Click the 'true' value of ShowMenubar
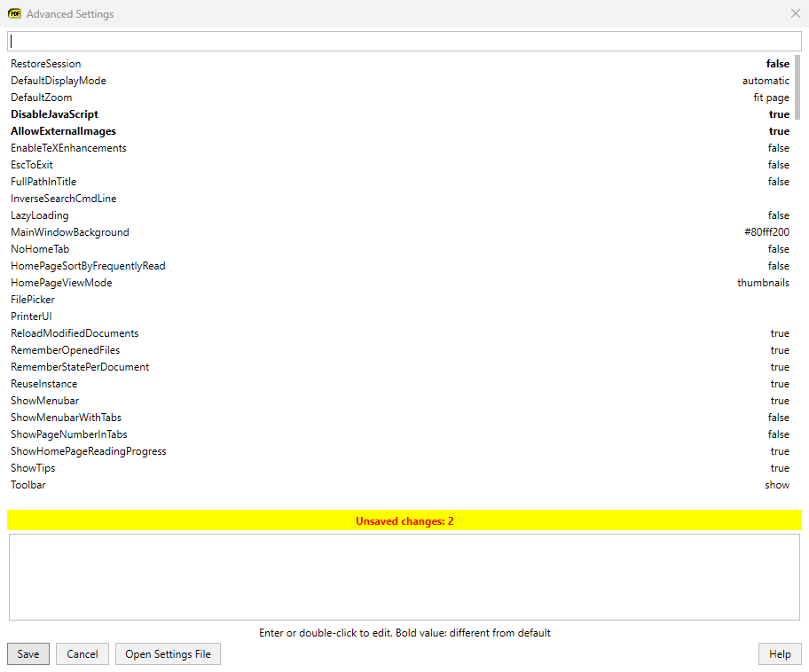 coord(780,401)
